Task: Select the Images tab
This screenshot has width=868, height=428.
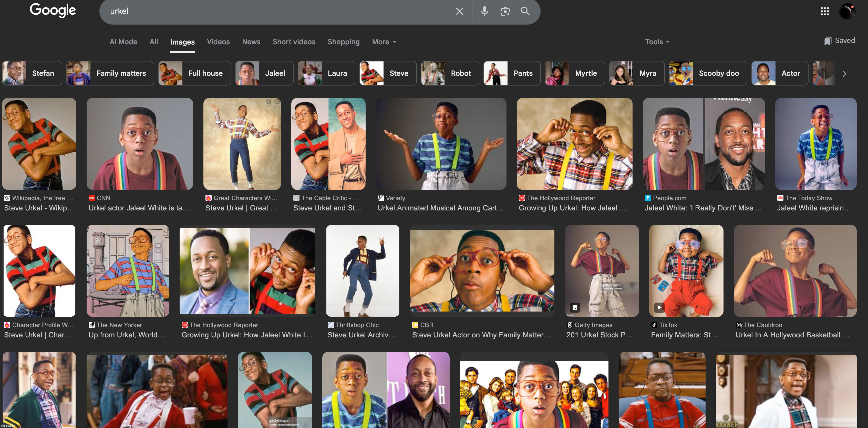Action: (182, 42)
